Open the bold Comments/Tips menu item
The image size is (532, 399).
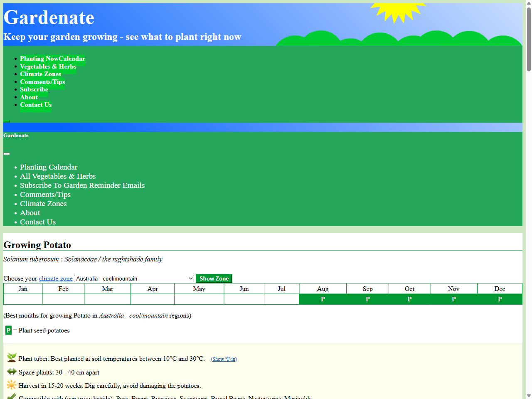click(x=42, y=82)
